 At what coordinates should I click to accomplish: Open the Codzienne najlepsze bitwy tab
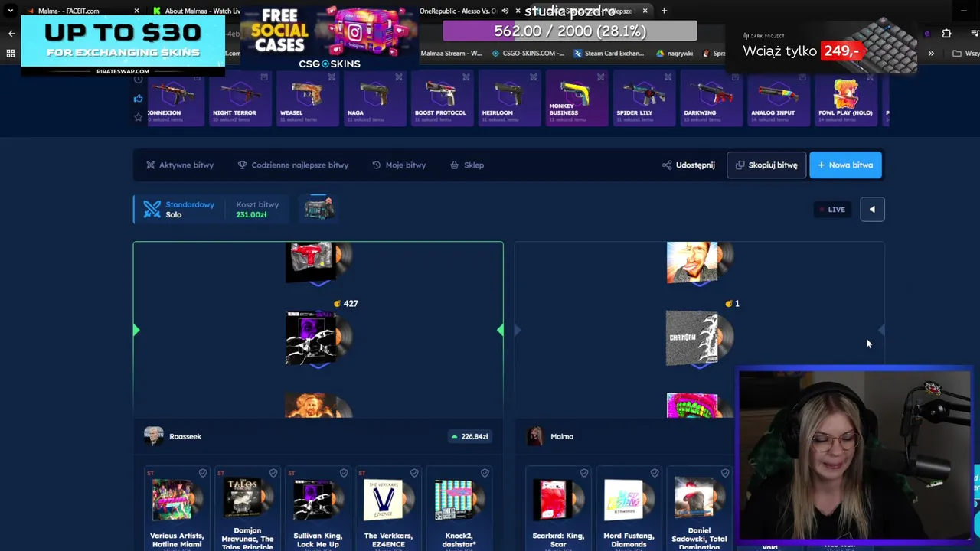coord(293,165)
